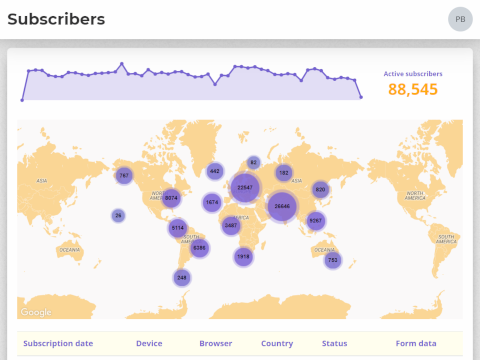The image size is (480, 360).
Task: Click the 22547 cluster marker over Europe
Action: (x=245, y=188)
